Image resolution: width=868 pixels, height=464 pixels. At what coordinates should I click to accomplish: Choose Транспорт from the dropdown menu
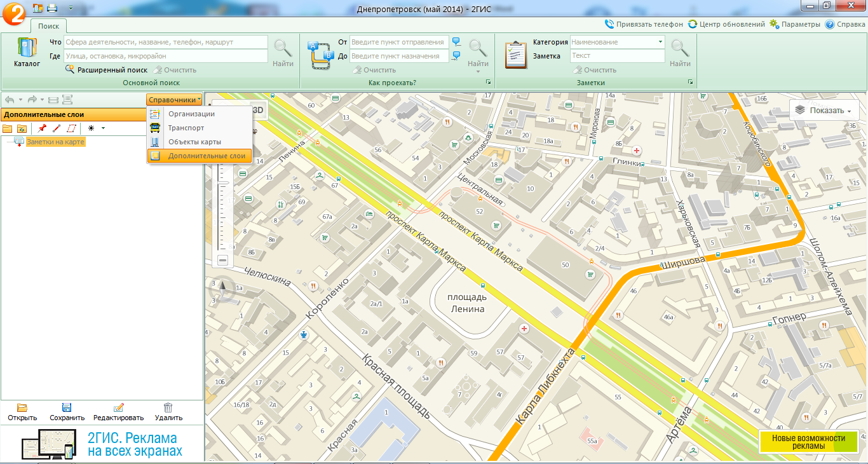pos(186,128)
